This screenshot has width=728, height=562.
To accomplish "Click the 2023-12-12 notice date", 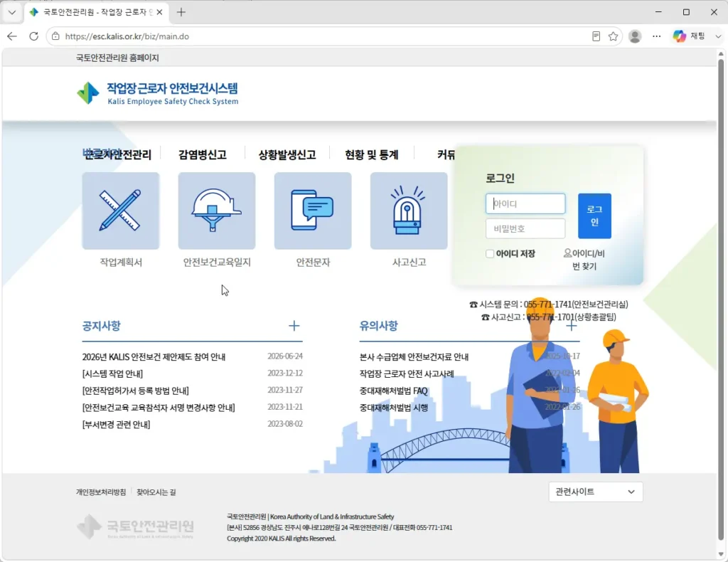I will click(x=285, y=373).
